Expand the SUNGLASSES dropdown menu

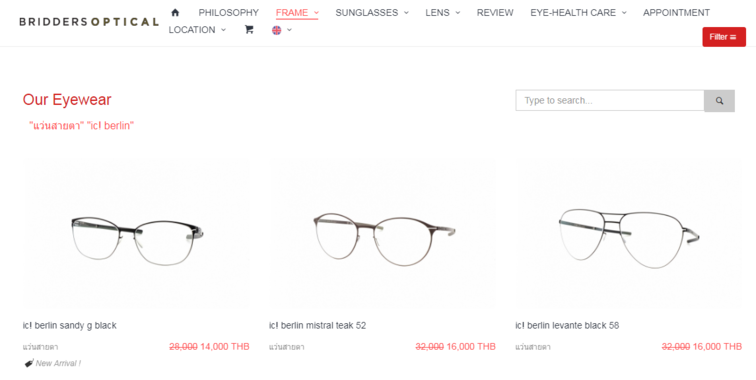point(372,13)
